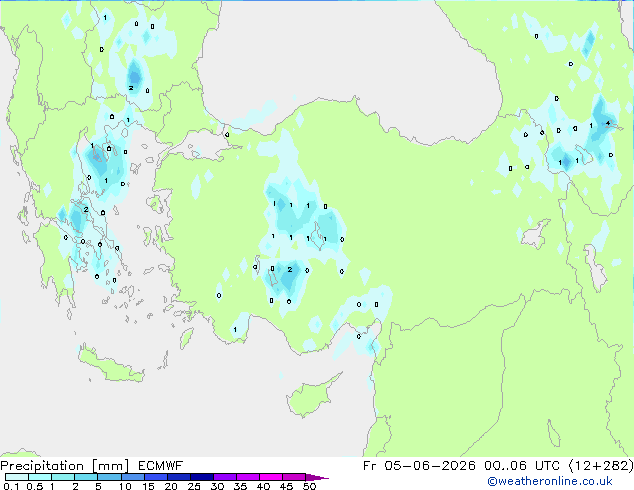Click the 30–35 mm legend swatch
Screen dimensions: 634x490
(x=224, y=477)
